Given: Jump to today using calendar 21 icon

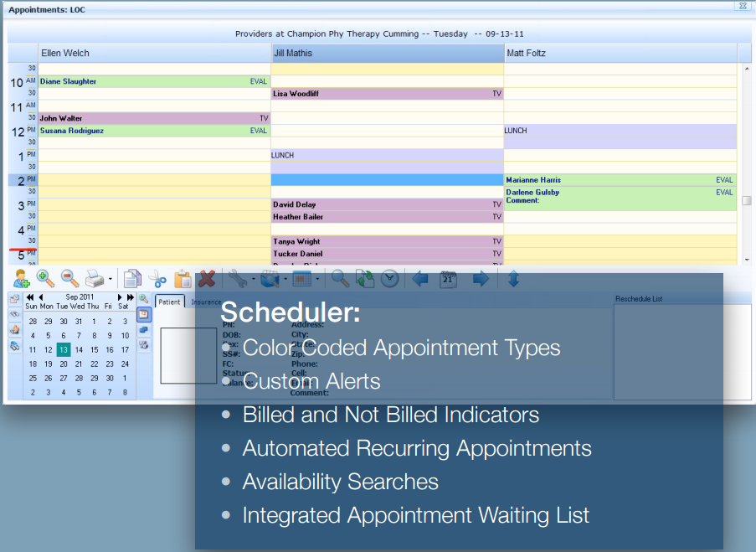Looking at the screenshot, I should pos(449,279).
